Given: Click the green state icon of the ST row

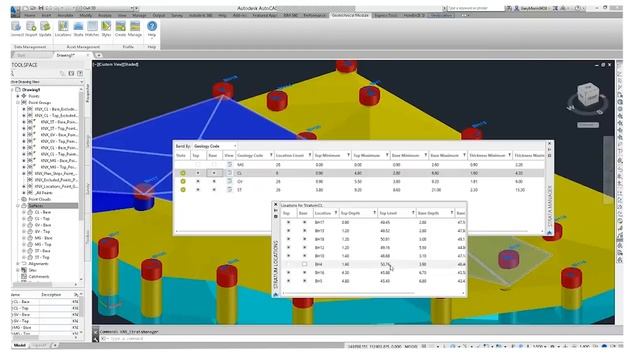Looking at the screenshot, I should 183,190.
